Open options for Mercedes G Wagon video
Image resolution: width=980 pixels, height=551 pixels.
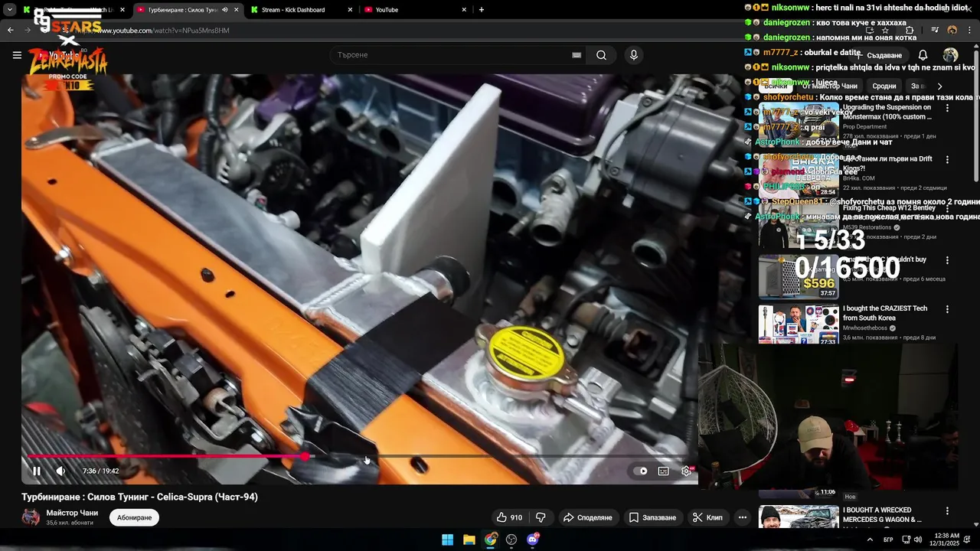(x=947, y=511)
